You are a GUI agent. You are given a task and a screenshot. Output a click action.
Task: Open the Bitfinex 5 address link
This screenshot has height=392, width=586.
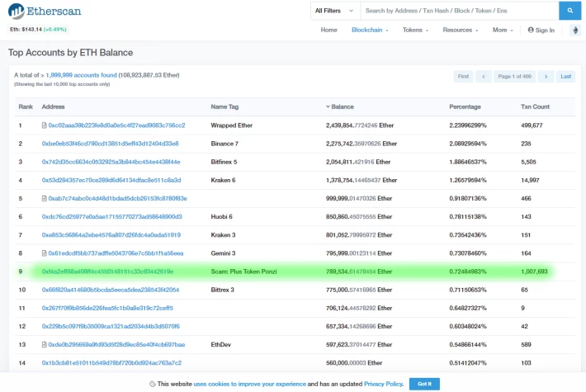click(x=111, y=163)
